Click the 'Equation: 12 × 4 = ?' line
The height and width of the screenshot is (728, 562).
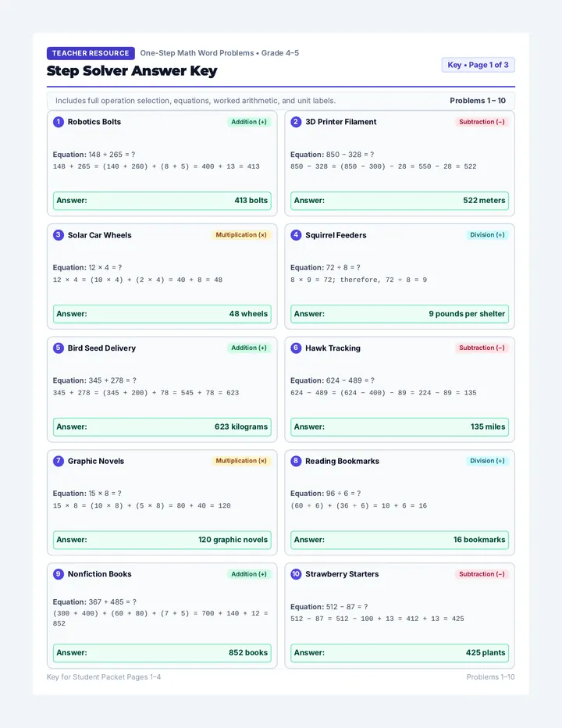point(87,267)
